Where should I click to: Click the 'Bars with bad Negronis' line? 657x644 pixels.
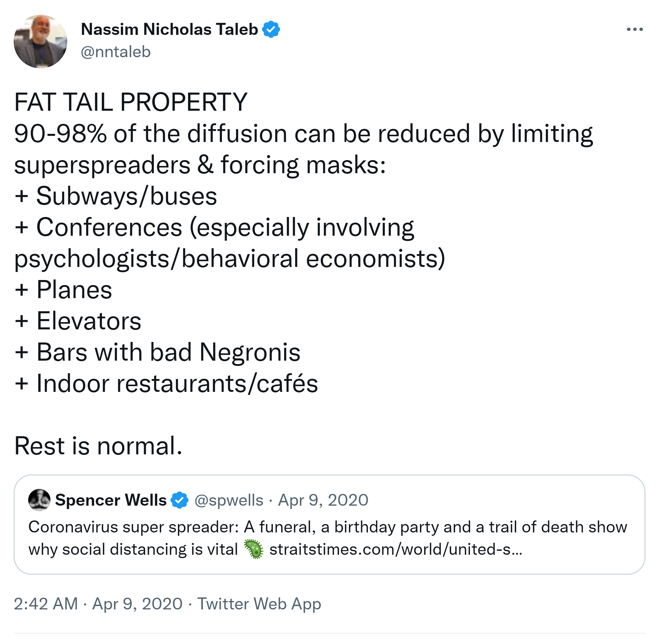168,352
